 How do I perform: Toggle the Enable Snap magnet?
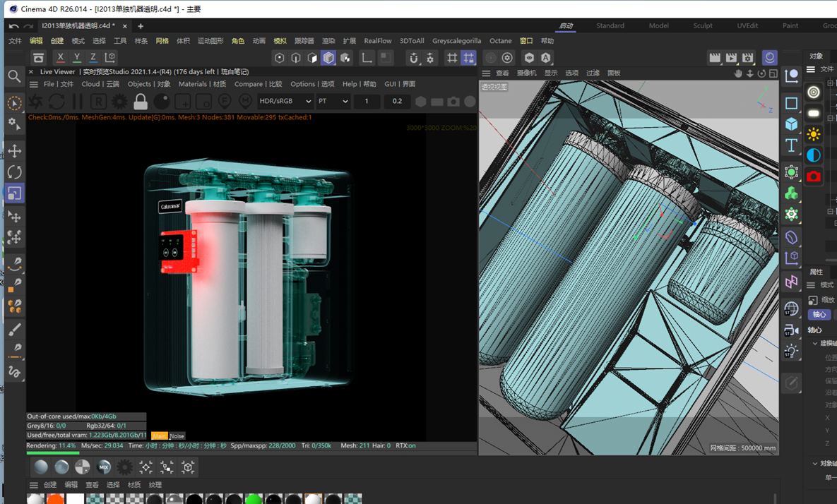(414, 58)
